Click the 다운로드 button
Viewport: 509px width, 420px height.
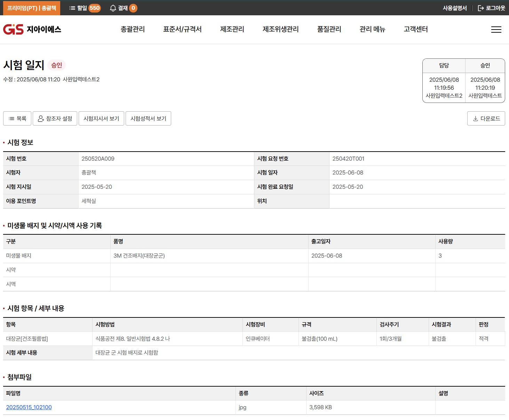(486, 119)
